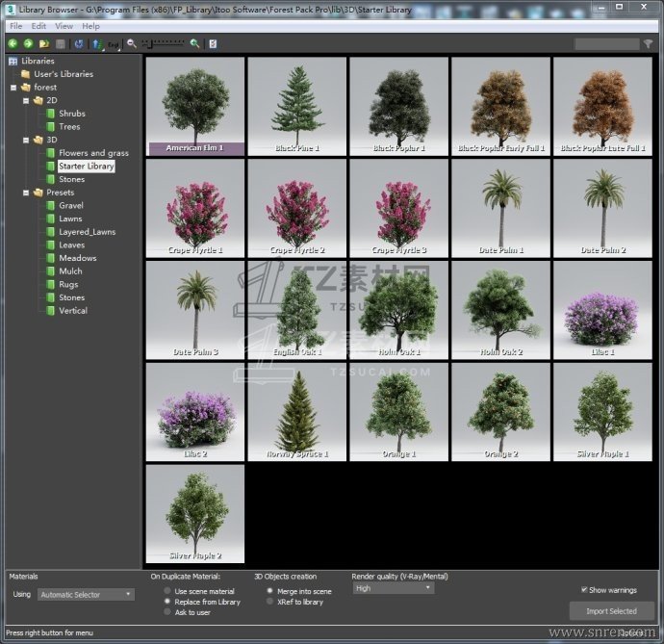Click the filter funnel icon beside search
664x644 pixels.
pyautogui.click(x=648, y=43)
